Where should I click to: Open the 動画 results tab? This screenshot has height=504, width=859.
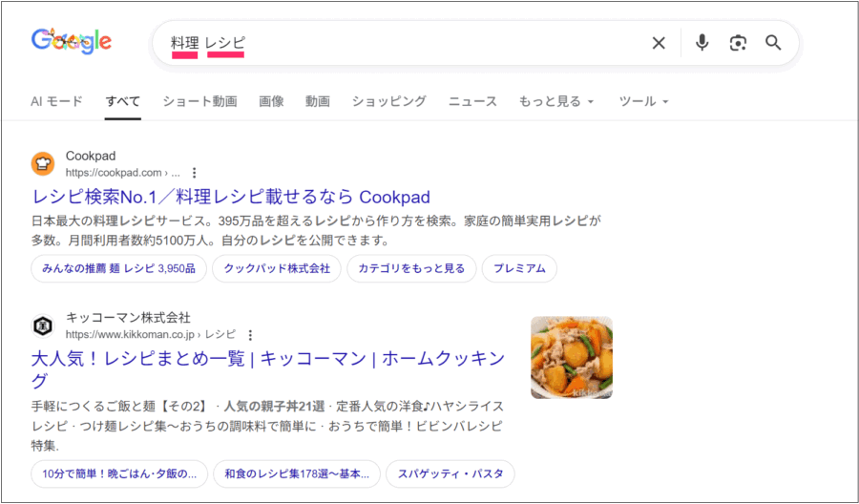318,101
